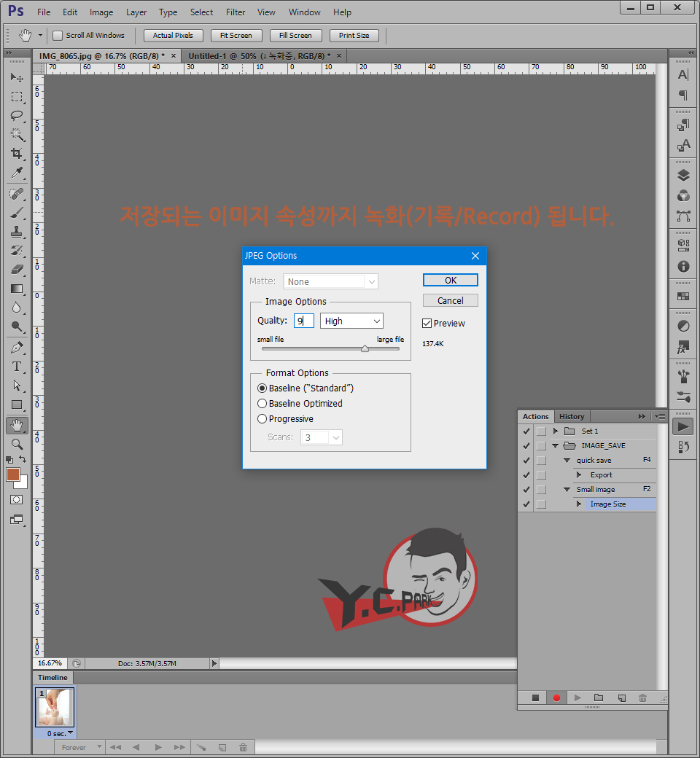Image resolution: width=700 pixels, height=758 pixels.
Task: Toggle dialog box for quick save action
Action: (541, 460)
